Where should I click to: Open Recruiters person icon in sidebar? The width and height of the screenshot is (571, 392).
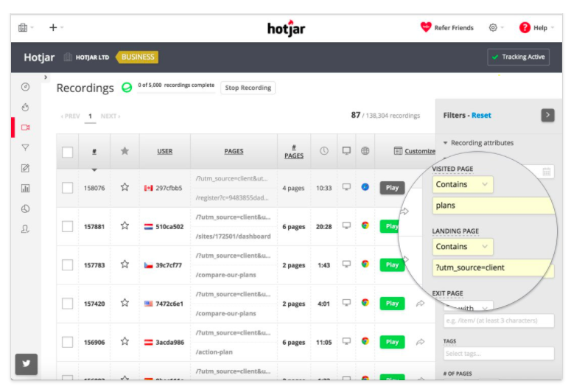click(25, 228)
